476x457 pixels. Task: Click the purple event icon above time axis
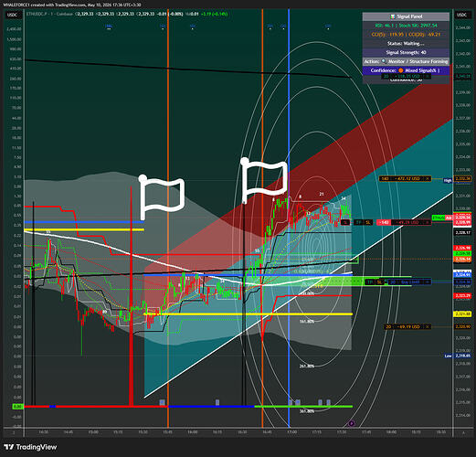pyautogui.click(x=352, y=423)
